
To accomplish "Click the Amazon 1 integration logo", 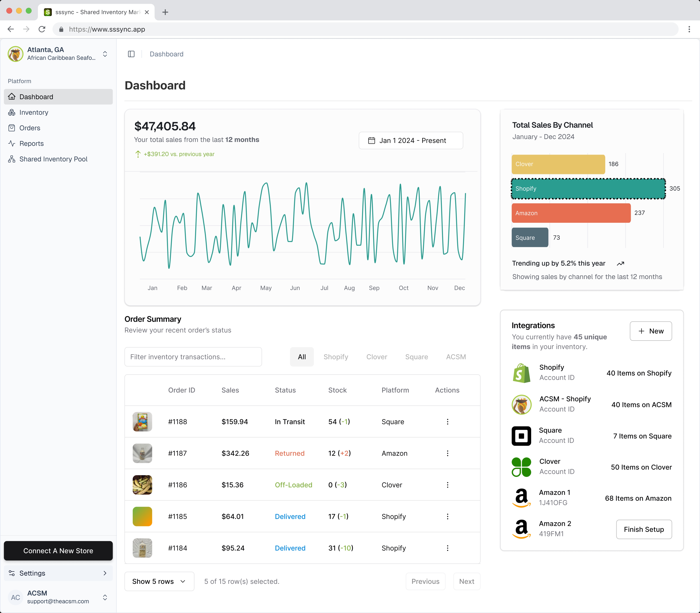I will point(521,498).
